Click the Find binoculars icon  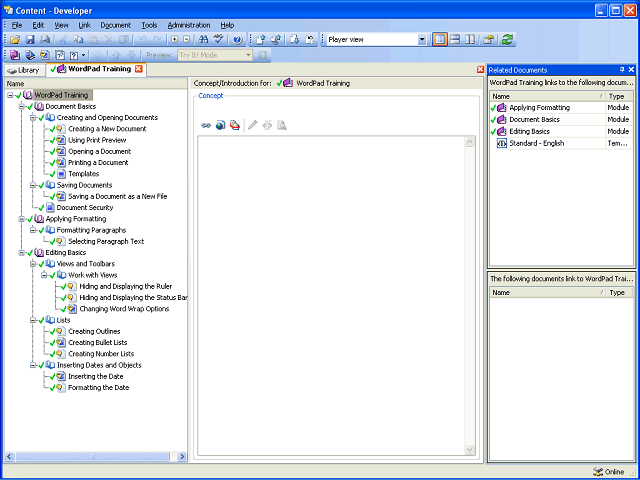204,40
